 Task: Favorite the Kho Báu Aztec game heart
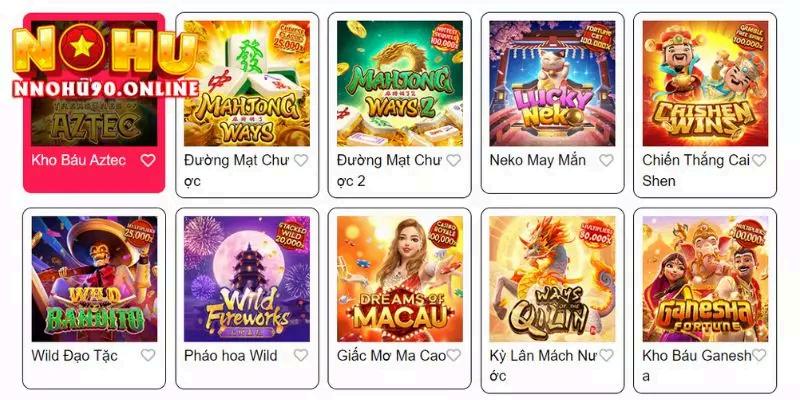pyautogui.click(x=148, y=161)
